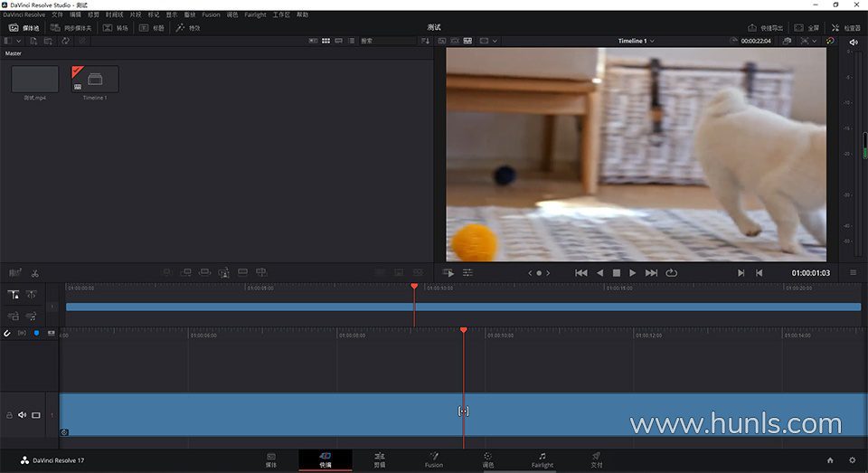
Task: Select the Timeline 1 thumbnail in media pool
Action: [x=95, y=80]
